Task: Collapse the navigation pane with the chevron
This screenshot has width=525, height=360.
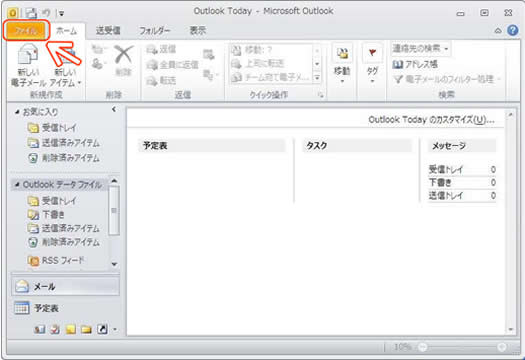Action: [114, 109]
